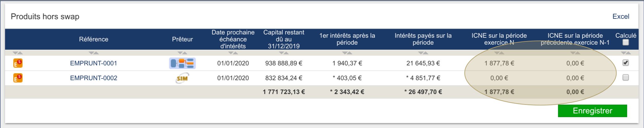Click sort arrows above the loan icon column
This screenshot has height=128, width=644.
tap(18, 53)
